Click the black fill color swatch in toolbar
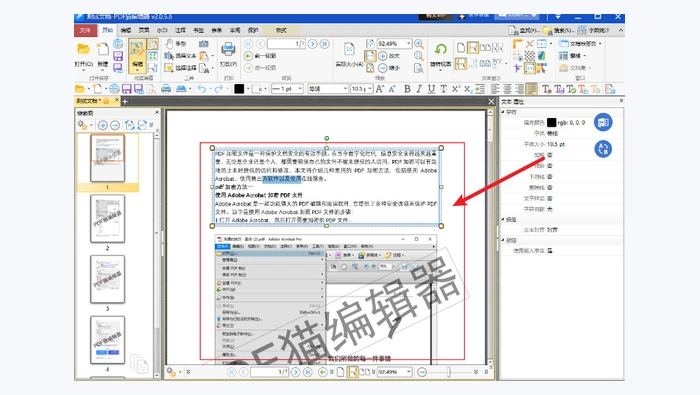 point(239,89)
